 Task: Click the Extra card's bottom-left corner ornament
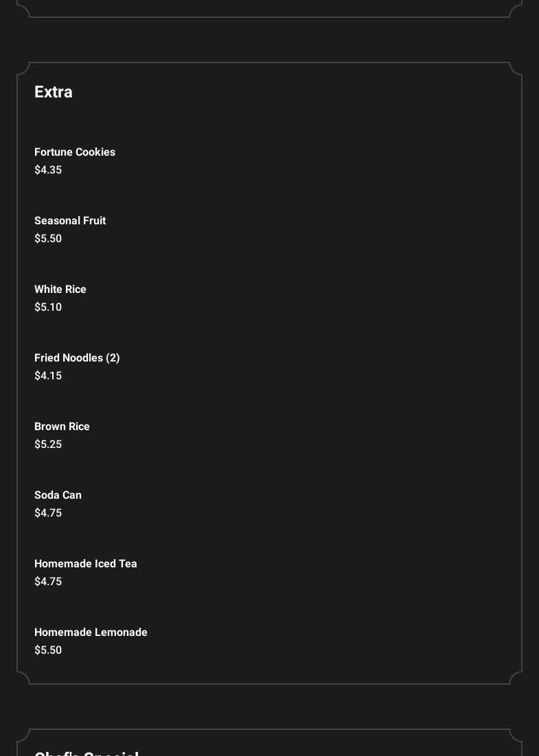(23, 678)
